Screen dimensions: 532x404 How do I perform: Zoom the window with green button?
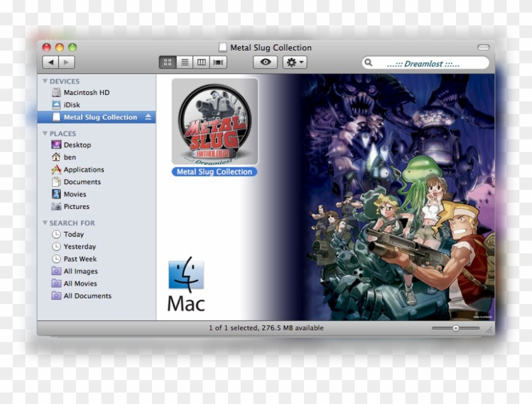coord(72,47)
